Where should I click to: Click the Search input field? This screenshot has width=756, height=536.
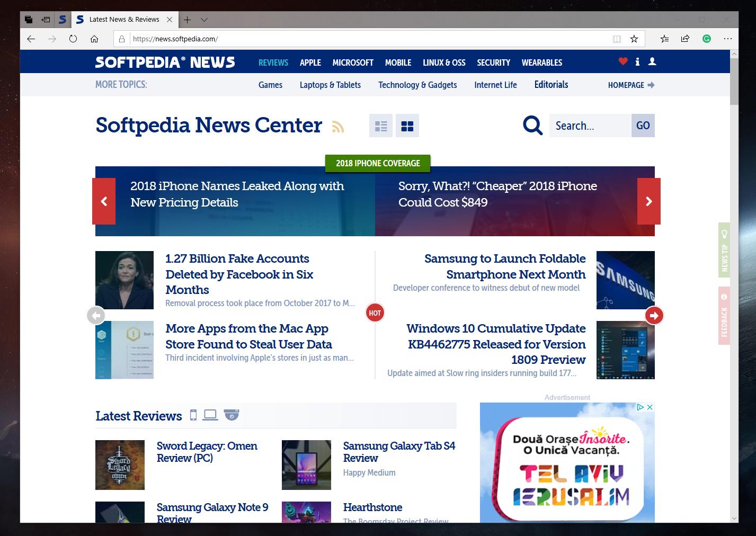tap(590, 126)
